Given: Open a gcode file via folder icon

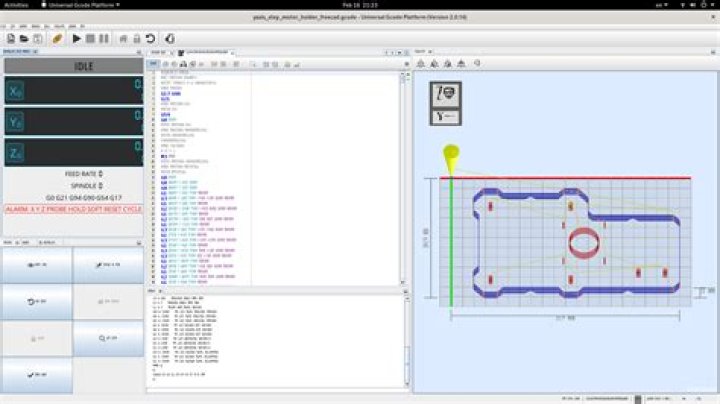Looking at the screenshot, I should click(x=24, y=39).
